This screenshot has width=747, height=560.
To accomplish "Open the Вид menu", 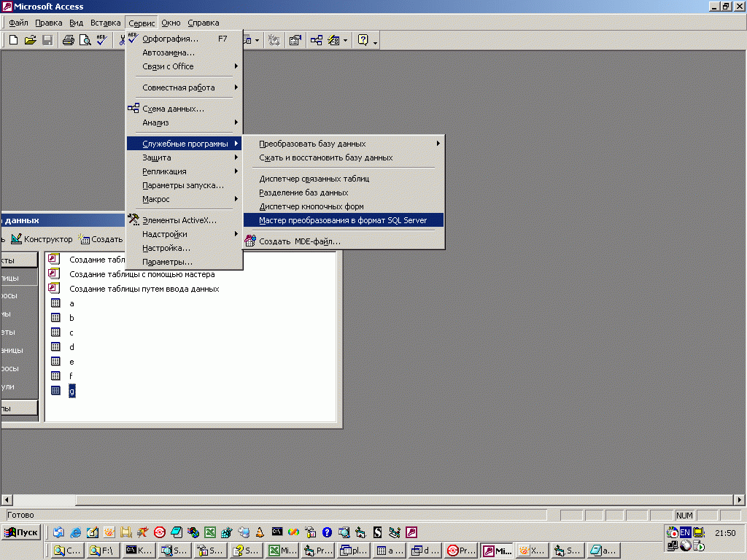I will (76, 23).
